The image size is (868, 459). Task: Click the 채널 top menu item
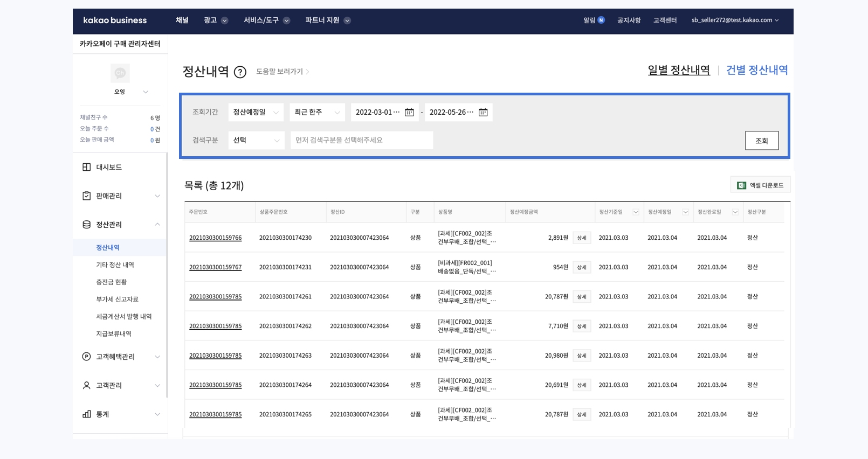(182, 20)
